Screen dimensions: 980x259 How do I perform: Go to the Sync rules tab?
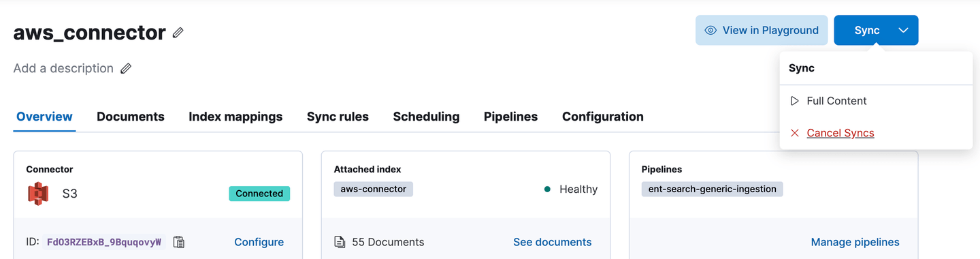pyautogui.click(x=338, y=117)
